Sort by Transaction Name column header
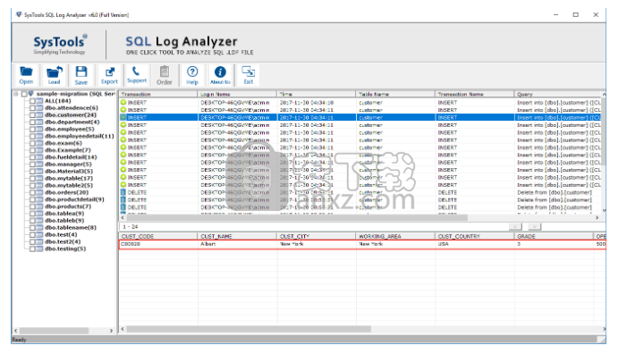Viewport: 644px width, 354px height. pyautogui.click(x=475, y=94)
